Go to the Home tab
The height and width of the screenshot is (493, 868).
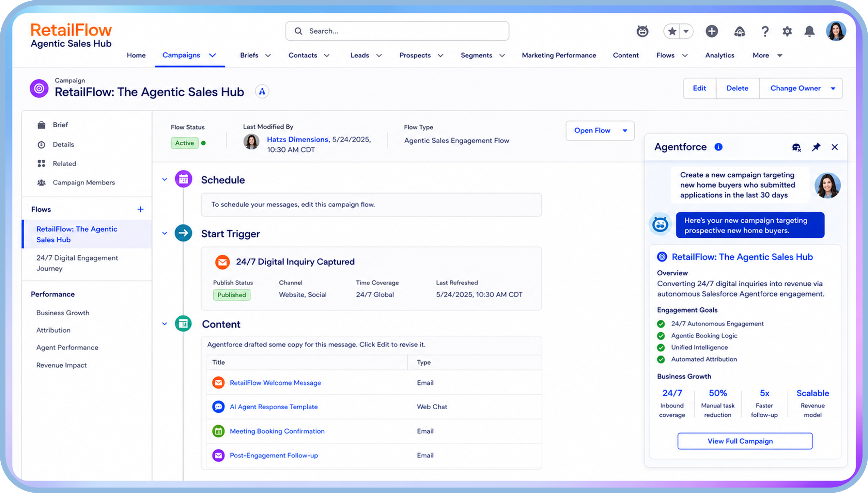(136, 55)
